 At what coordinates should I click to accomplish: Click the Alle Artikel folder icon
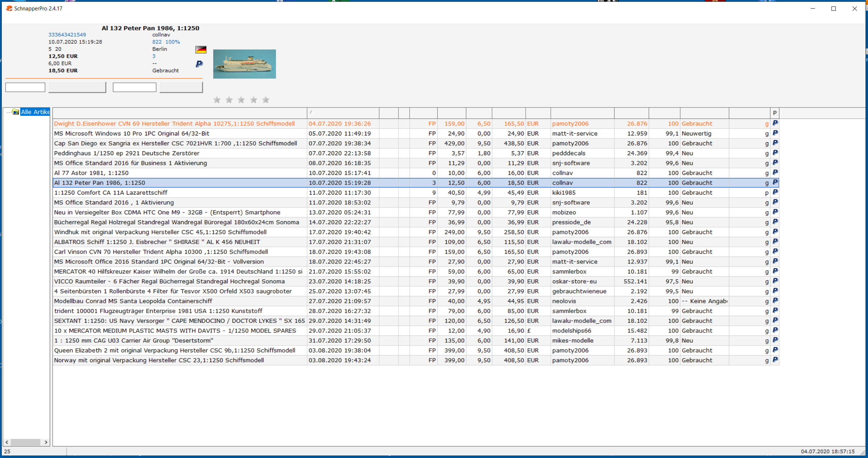click(x=15, y=112)
